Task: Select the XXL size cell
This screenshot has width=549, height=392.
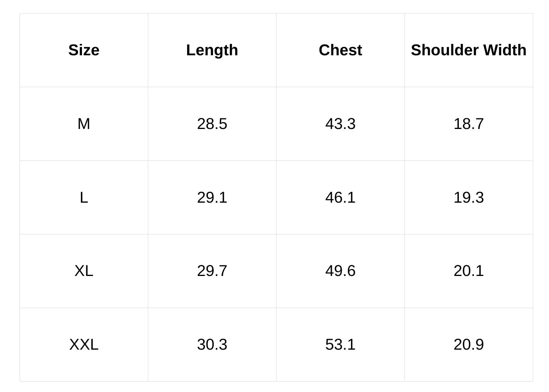Action: [84, 345]
